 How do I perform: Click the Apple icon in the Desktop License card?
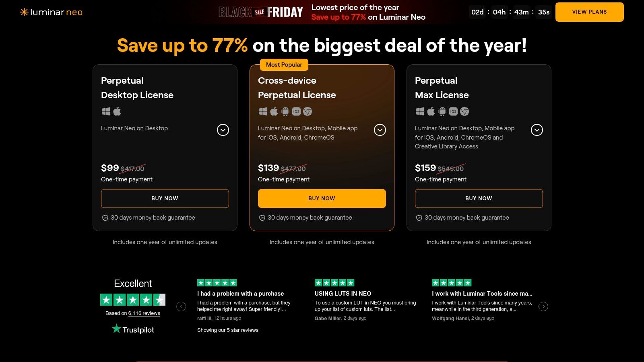[x=117, y=111]
